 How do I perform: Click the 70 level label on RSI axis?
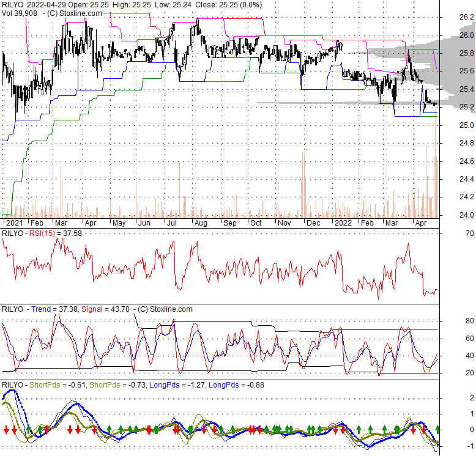click(x=470, y=234)
